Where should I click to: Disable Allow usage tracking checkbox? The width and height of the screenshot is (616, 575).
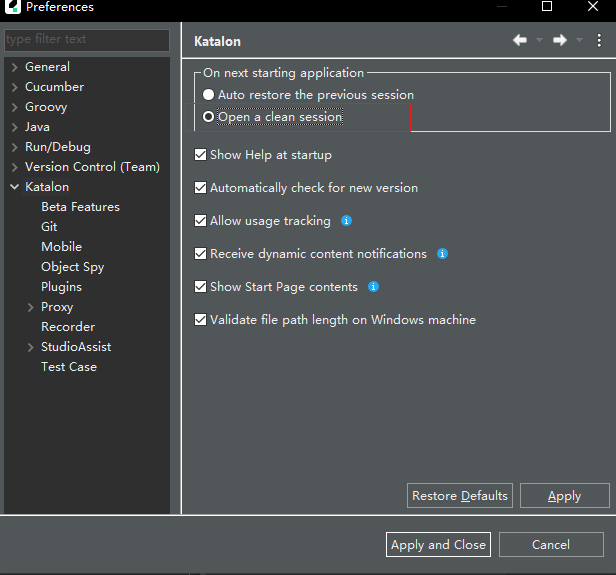click(200, 221)
